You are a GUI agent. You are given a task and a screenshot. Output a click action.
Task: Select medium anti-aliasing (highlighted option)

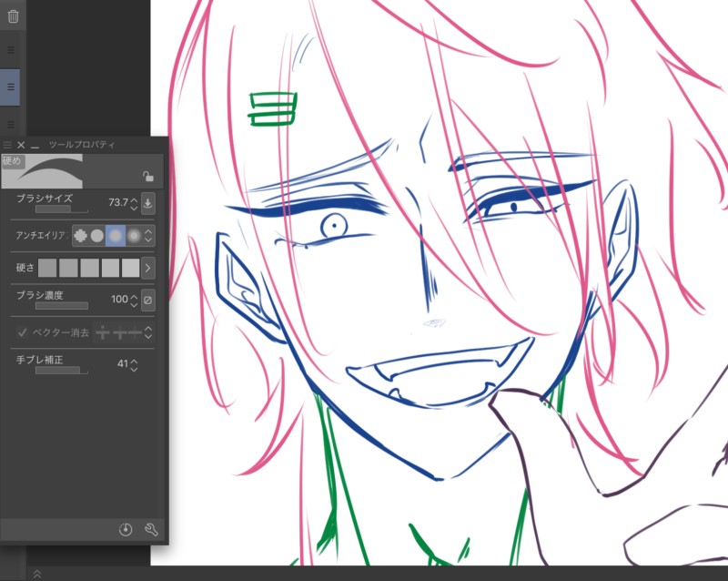(x=116, y=236)
